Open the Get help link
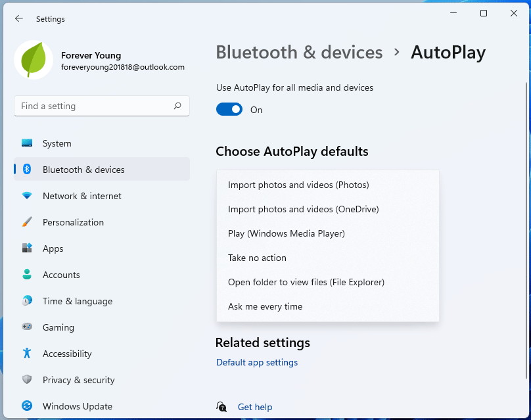This screenshot has width=531, height=420. [x=254, y=408]
